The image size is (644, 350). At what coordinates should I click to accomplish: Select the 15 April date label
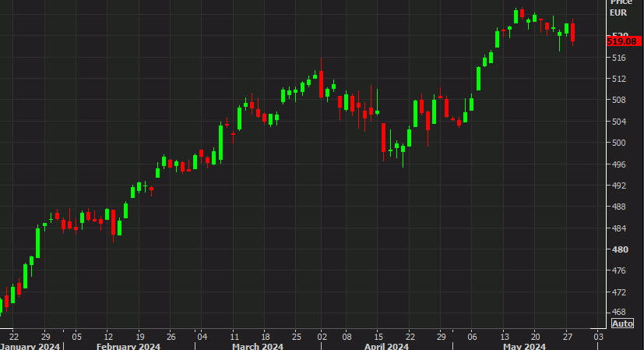point(378,337)
